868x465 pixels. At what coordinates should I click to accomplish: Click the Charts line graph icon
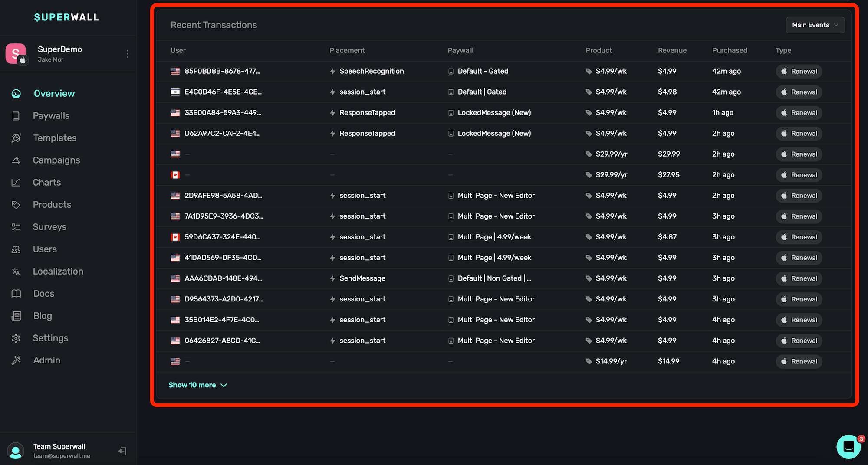[16, 183]
